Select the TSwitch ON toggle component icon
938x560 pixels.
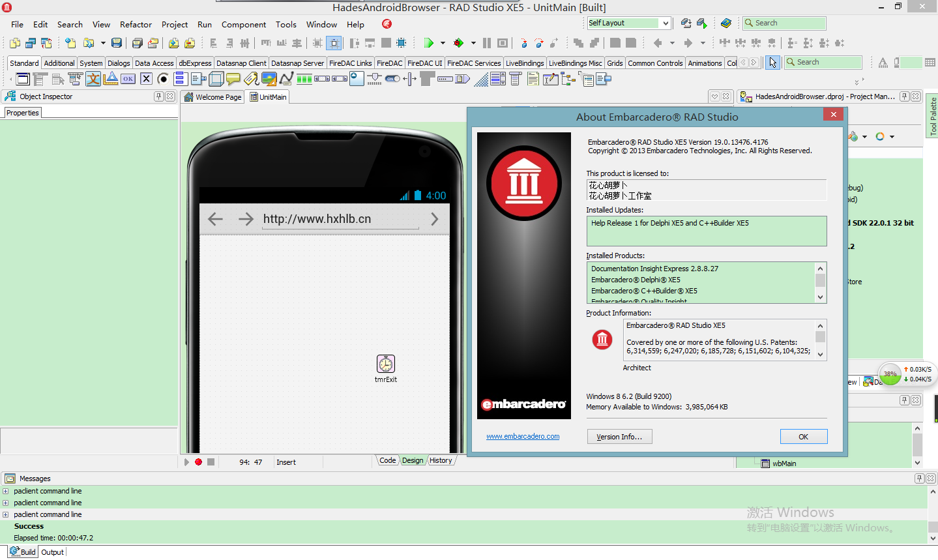tap(392, 79)
